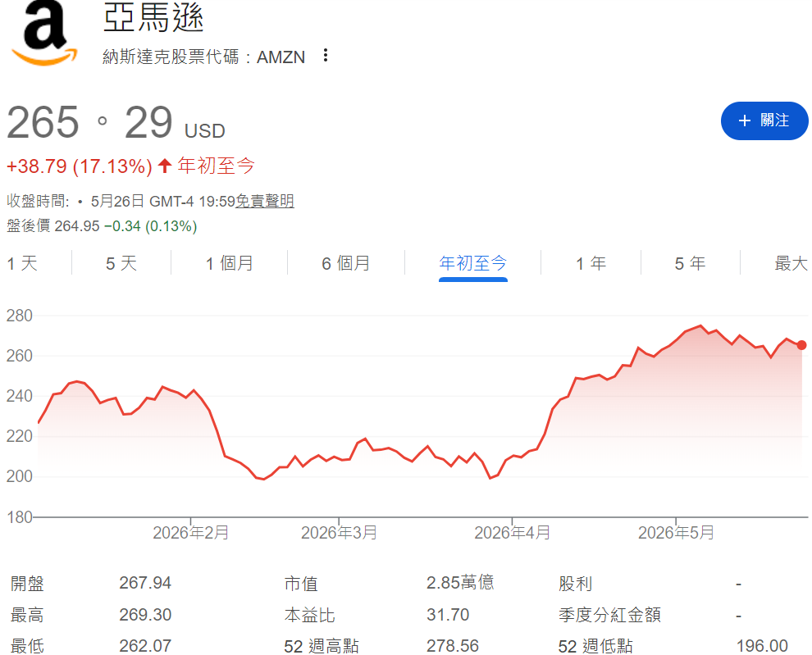Click the 最高 value 269.30
This screenshot has width=812, height=655.
(145, 615)
